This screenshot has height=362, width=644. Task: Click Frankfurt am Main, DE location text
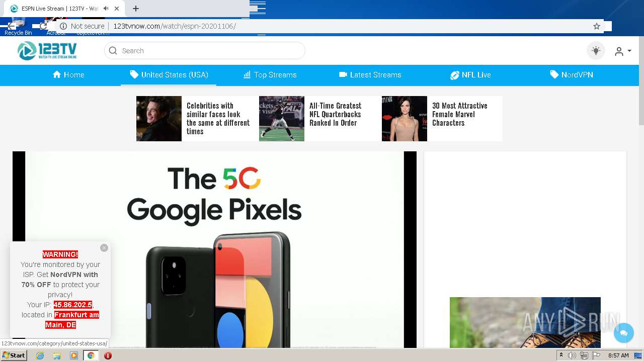pos(72,320)
